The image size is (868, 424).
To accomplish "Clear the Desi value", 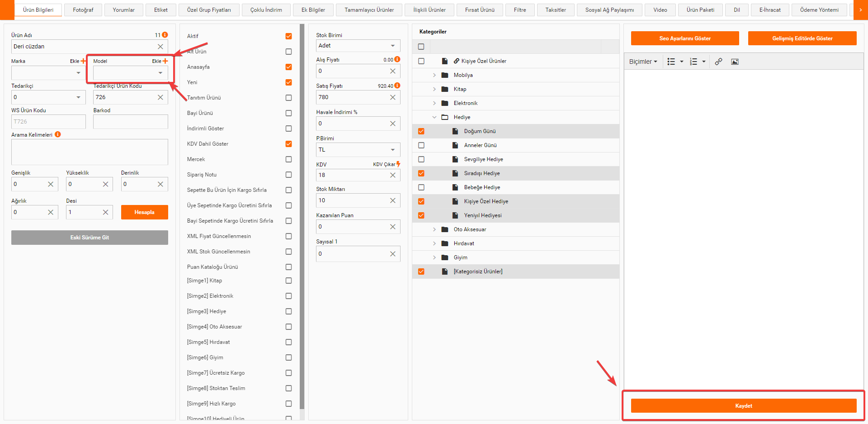I will click(x=105, y=212).
